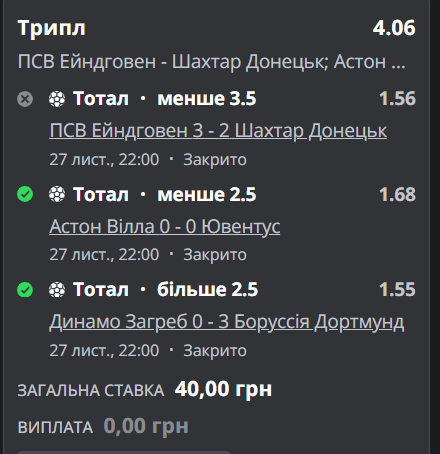440x454 pixels.
Task: Open ПСВ Ейндговен 3 - 2 Шахтар Донецьк match
Action: 218,130
